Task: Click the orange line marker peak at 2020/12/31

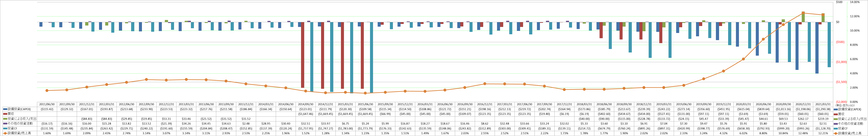Action: pyautogui.click(x=803, y=13)
